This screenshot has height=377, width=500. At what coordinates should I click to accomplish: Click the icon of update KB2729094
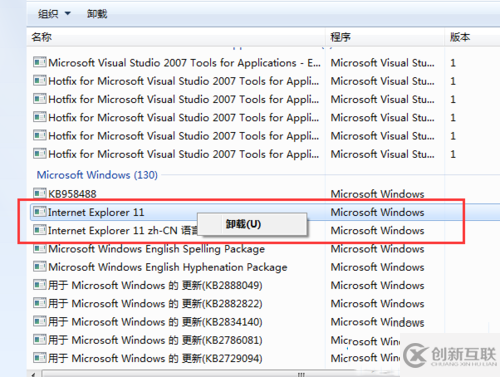coord(40,358)
